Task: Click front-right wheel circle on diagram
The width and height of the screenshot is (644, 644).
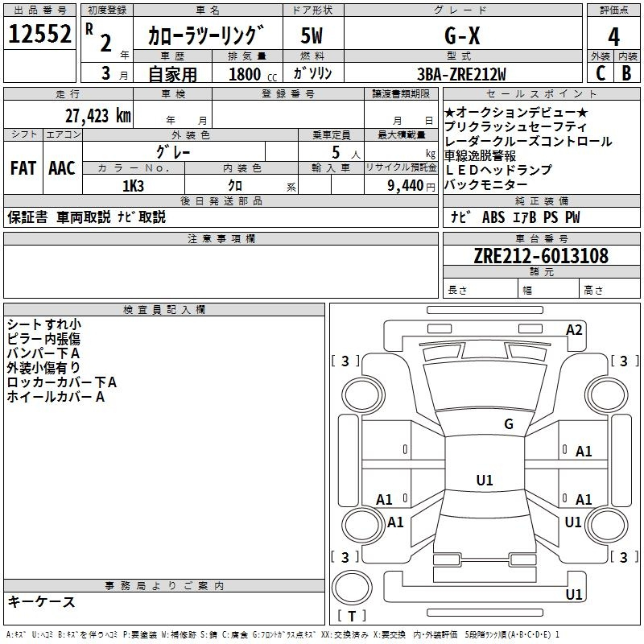Action: (606, 395)
